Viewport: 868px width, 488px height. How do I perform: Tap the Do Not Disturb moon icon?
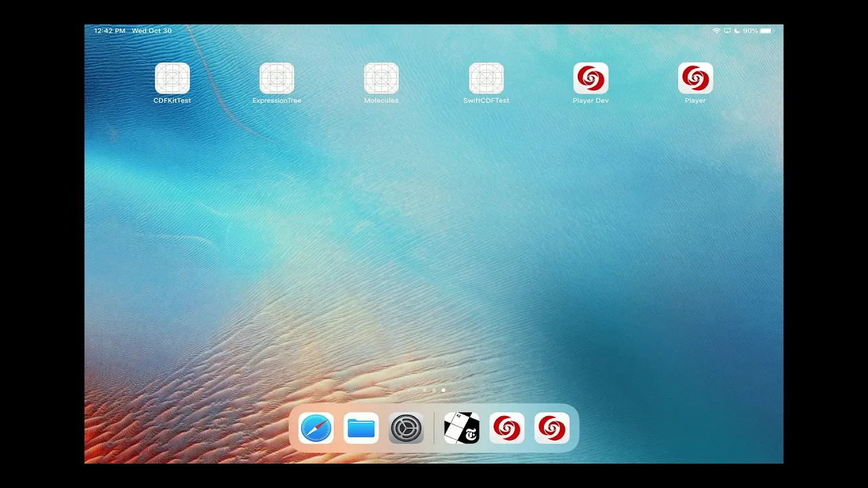pyautogui.click(x=737, y=31)
